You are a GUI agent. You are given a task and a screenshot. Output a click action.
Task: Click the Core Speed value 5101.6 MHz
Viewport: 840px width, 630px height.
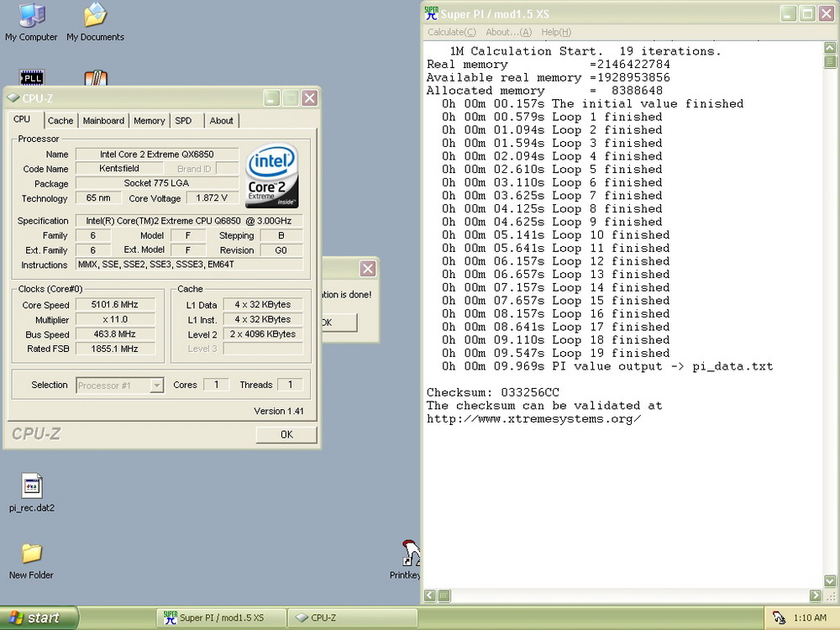click(x=115, y=304)
